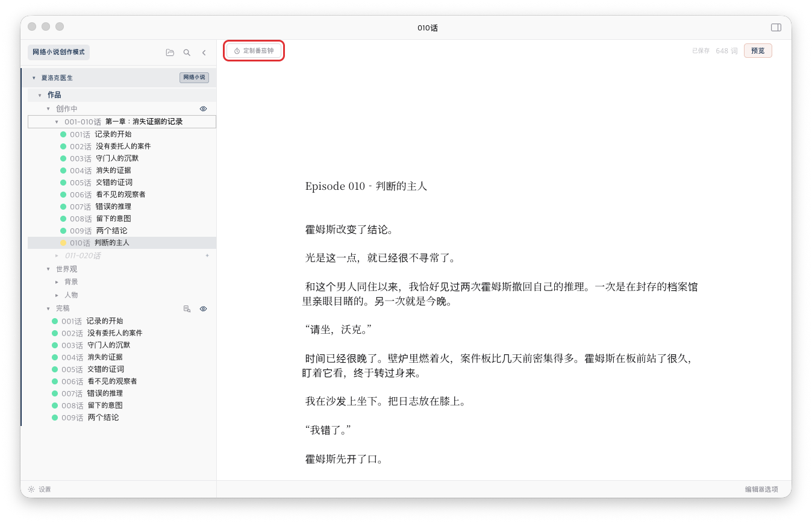This screenshot has width=812, height=523.
Task: Open 007话 错误的推理 in 创作中
Action: 122,207
